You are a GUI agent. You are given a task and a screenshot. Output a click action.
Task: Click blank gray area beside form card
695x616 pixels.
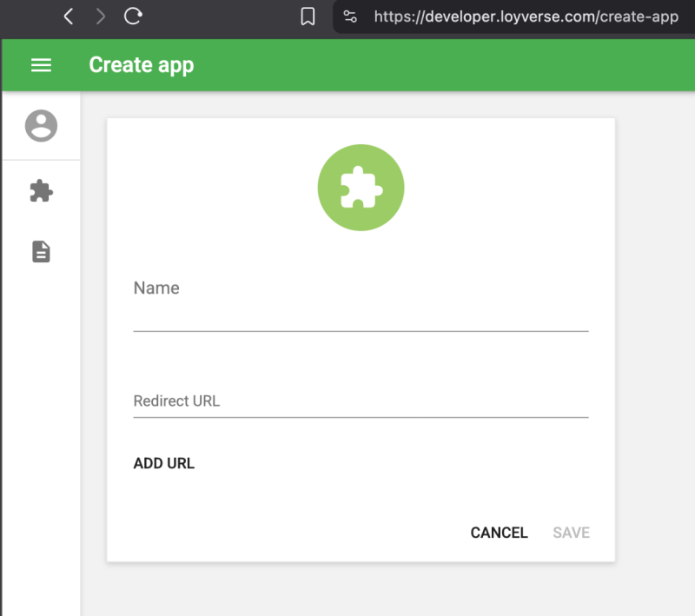(656, 348)
